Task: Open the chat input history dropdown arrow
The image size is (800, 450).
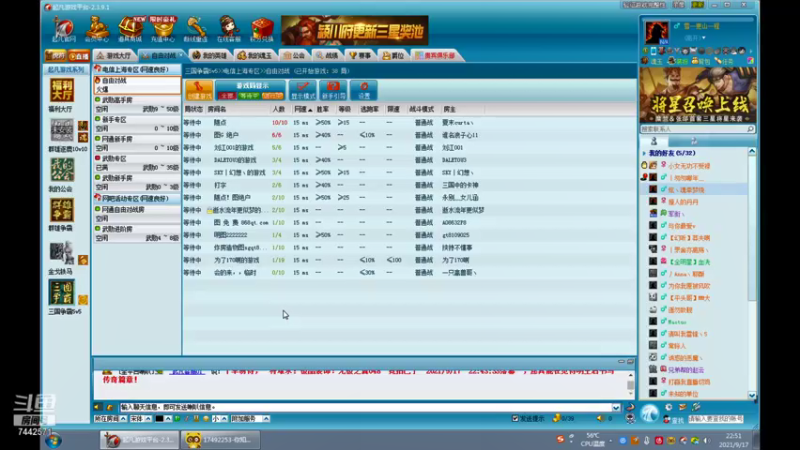Action: [x=616, y=407]
